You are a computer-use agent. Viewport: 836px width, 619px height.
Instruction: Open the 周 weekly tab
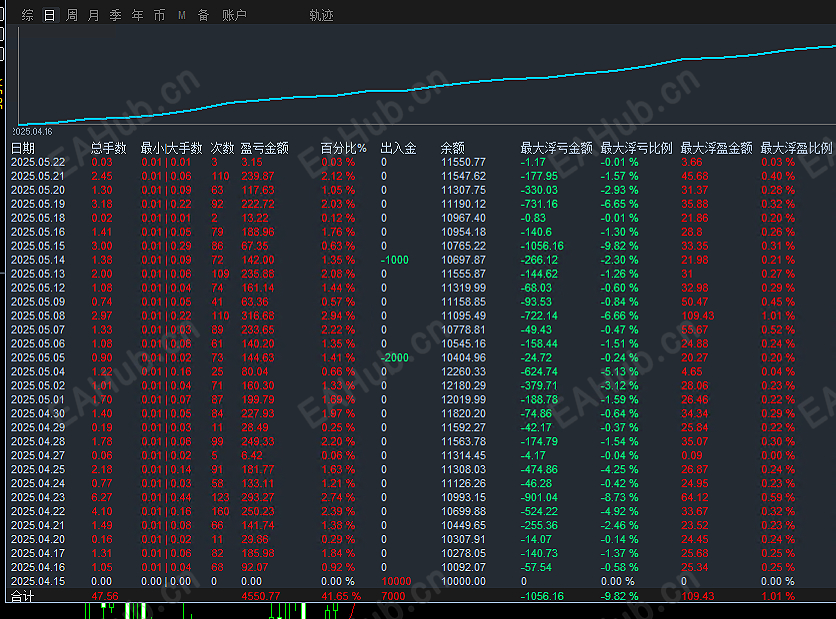point(71,15)
